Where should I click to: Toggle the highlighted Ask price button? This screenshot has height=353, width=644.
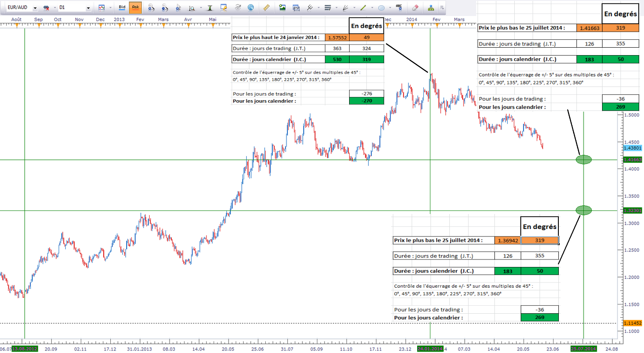point(135,8)
